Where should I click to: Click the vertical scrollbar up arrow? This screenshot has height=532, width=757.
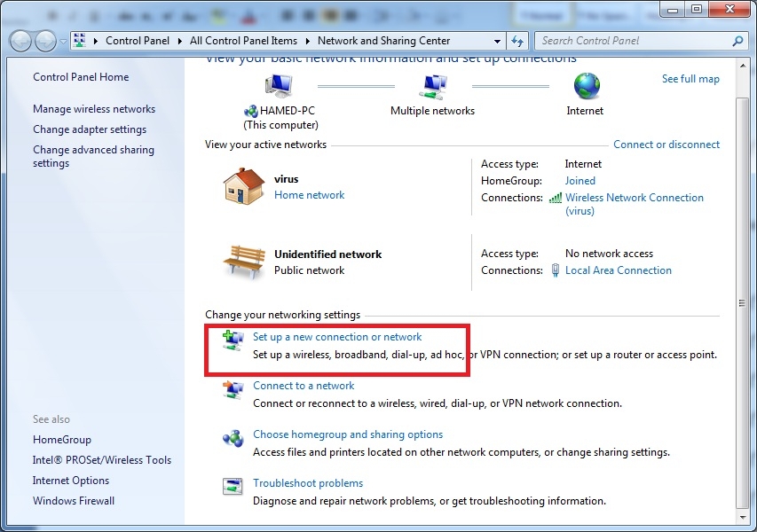coord(743,66)
